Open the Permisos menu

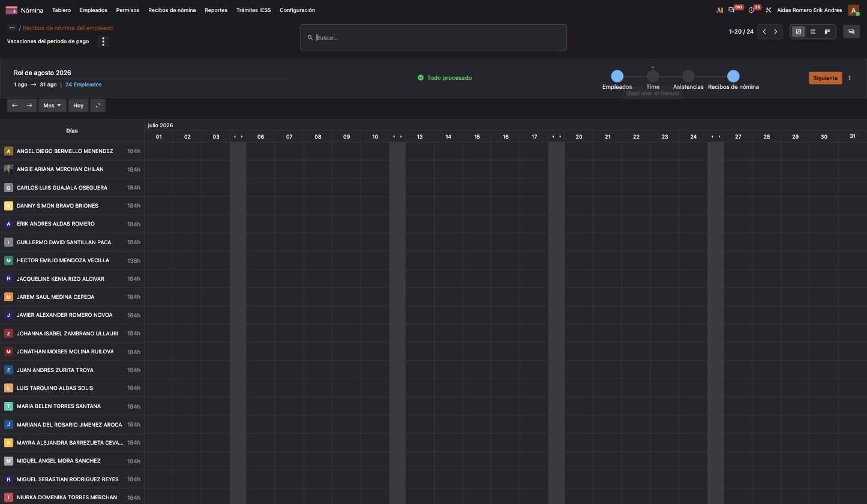(128, 10)
